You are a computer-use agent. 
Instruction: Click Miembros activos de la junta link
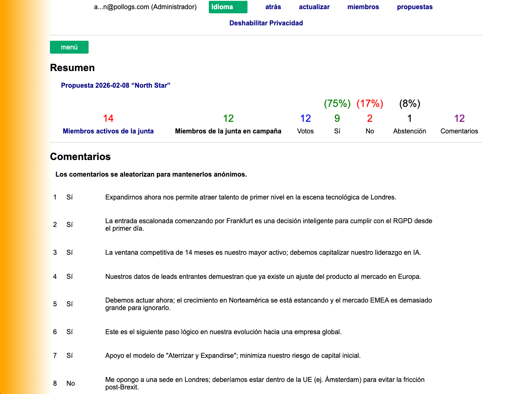pyautogui.click(x=108, y=131)
